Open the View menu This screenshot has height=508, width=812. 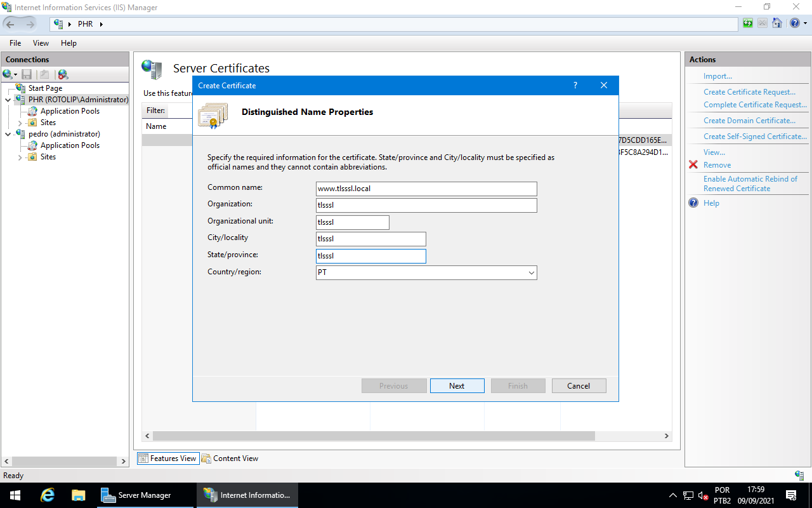click(x=41, y=43)
